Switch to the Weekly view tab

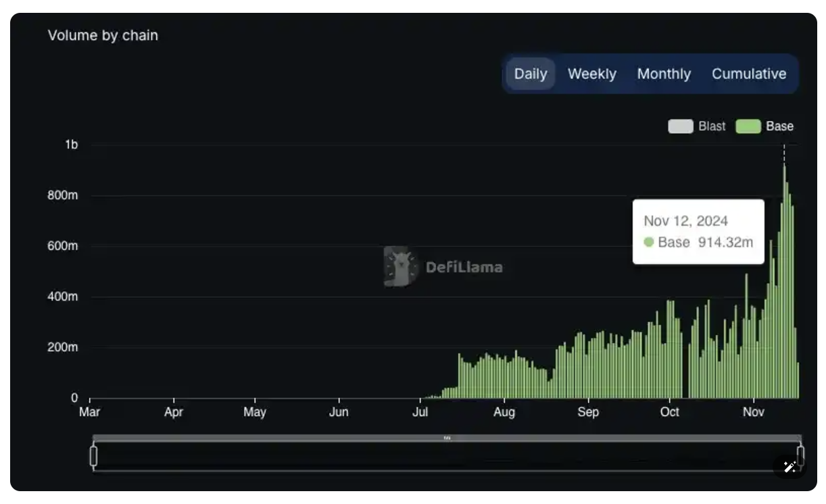pyautogui.click(x=591, y=74)
